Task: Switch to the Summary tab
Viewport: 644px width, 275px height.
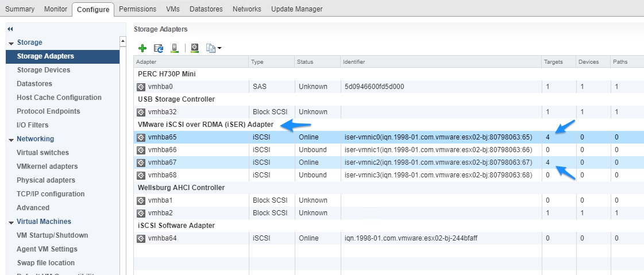Action: tap(20, 9)
